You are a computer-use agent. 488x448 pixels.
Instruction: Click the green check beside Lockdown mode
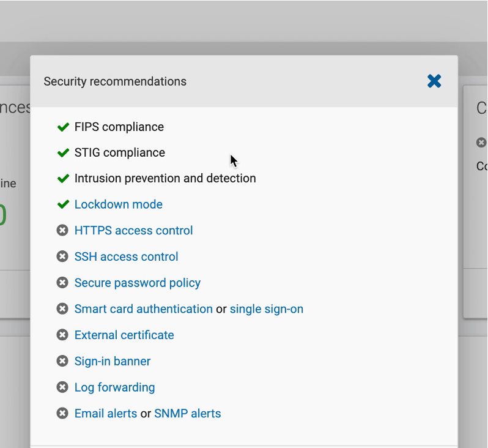tap(62, 204)
